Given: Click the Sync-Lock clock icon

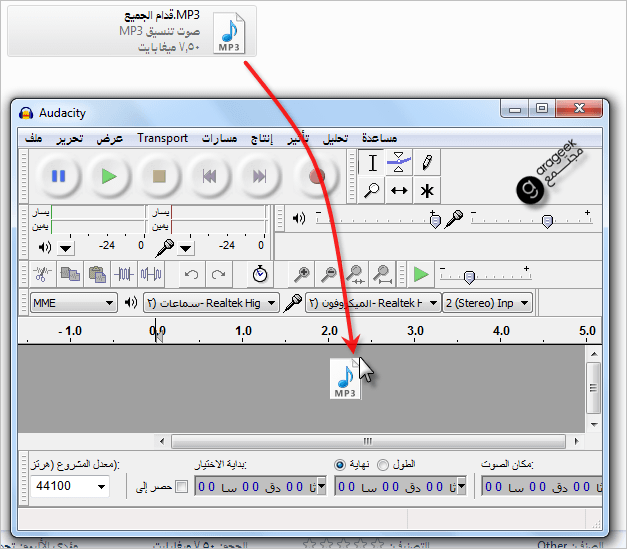Looking at the screenshot, I should point(260,274).
